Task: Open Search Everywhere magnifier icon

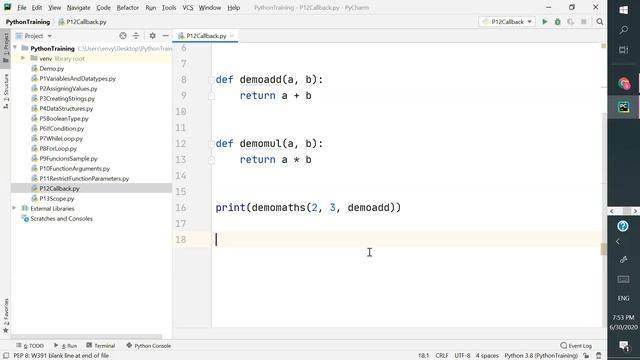Action: 600,22
